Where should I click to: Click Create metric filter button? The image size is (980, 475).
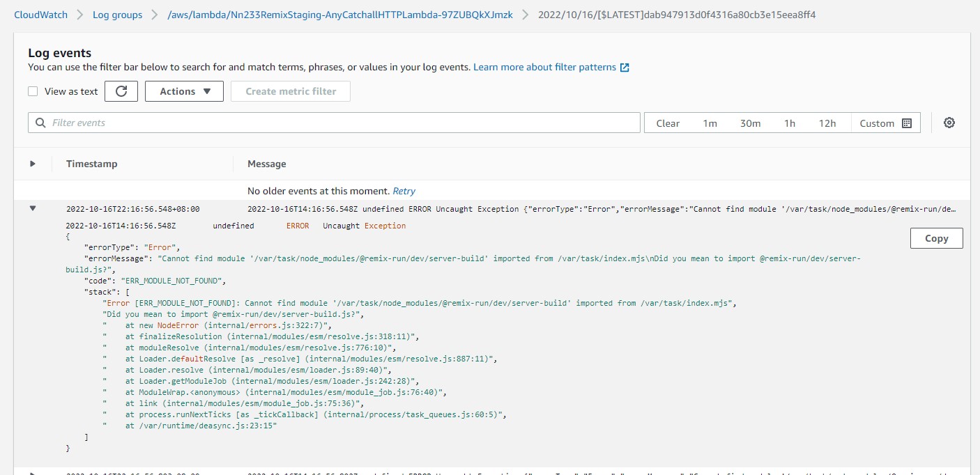[290, 91]
